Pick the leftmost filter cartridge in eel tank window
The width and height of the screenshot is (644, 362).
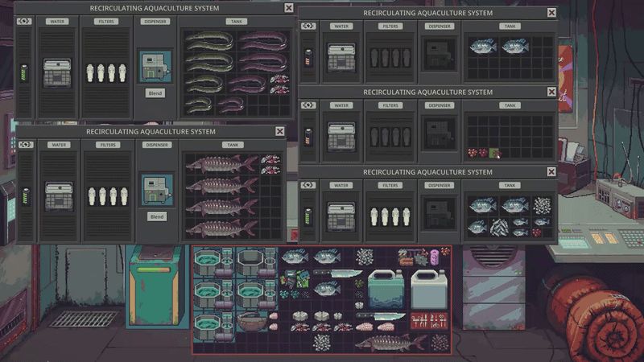pyautogui.click(x=90, y=73)
